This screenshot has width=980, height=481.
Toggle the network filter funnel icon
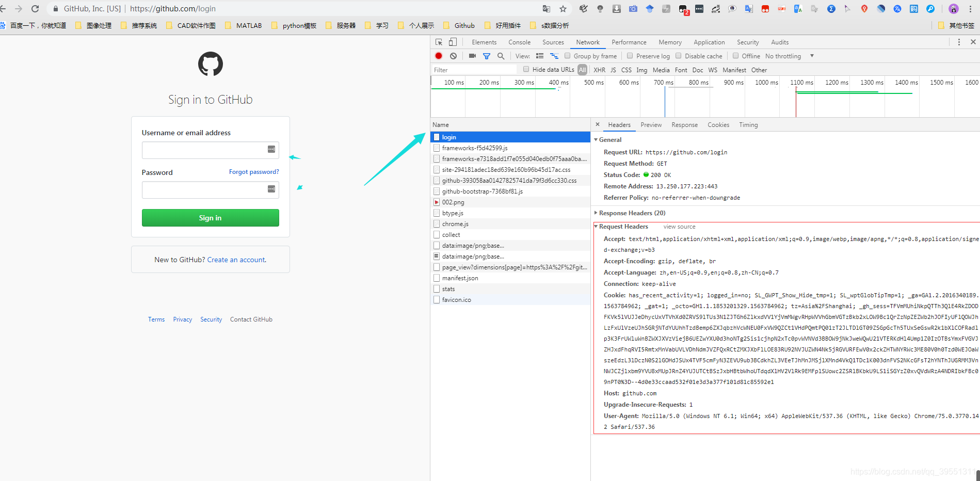487,56
